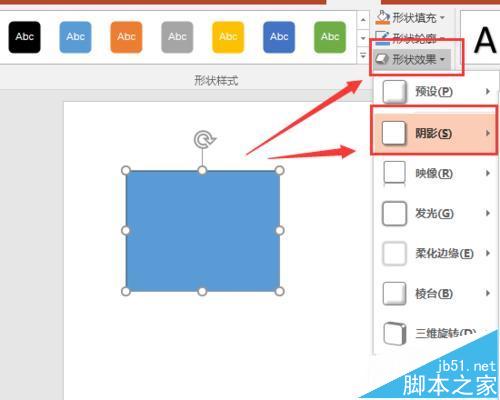The width and height of the screenshot is (500, 400).
Task: Open the 映像(R) reflection submenu
Action: (x=435, y=173)
